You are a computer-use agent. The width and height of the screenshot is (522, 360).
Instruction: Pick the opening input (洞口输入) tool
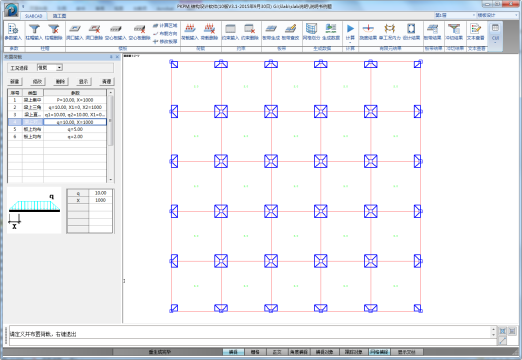(x=75, y=32)
